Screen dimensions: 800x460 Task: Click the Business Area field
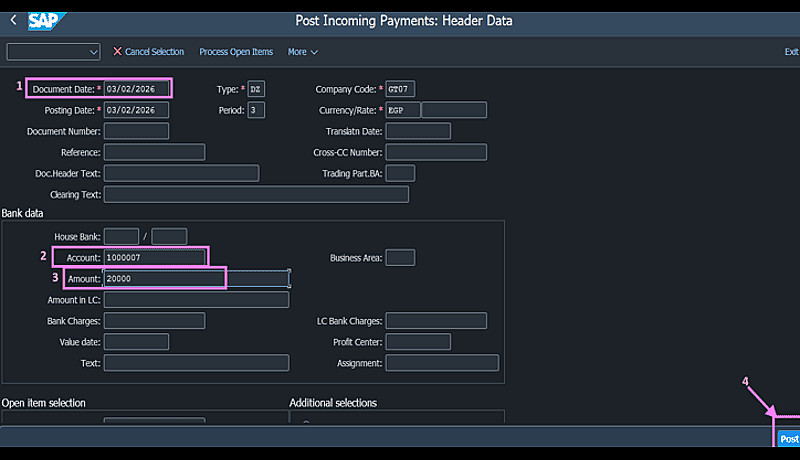400,258
